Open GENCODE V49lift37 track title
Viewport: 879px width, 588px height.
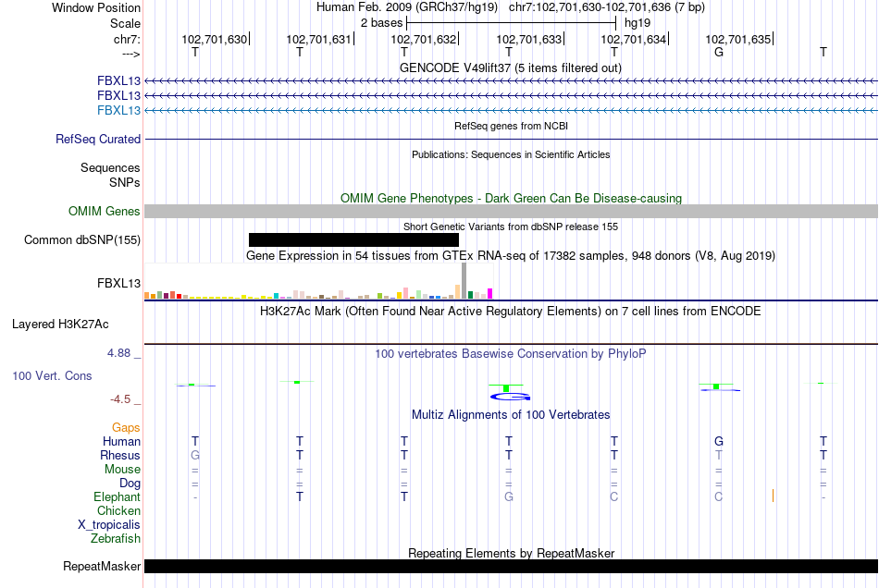click(510, 67)
